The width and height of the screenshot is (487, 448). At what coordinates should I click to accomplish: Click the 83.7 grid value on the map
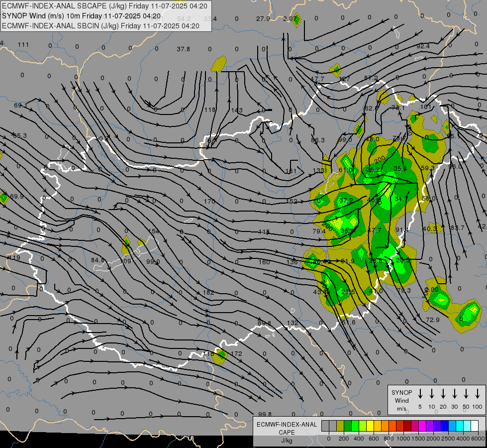(457, 228)
